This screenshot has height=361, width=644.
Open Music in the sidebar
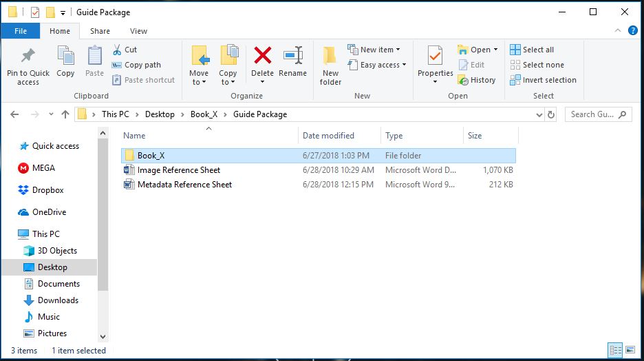pos(42,317)
